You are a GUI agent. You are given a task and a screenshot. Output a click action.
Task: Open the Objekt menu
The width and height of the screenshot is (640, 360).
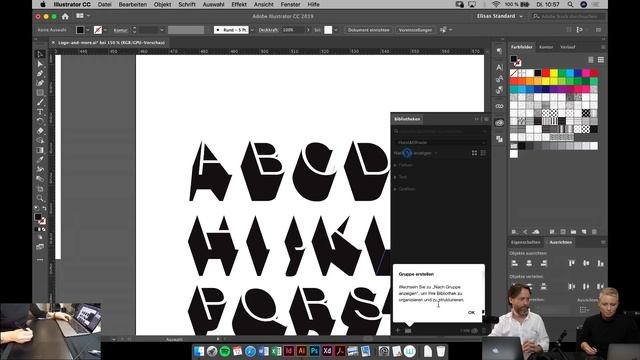pyautogui.click(x=162, y=4)
